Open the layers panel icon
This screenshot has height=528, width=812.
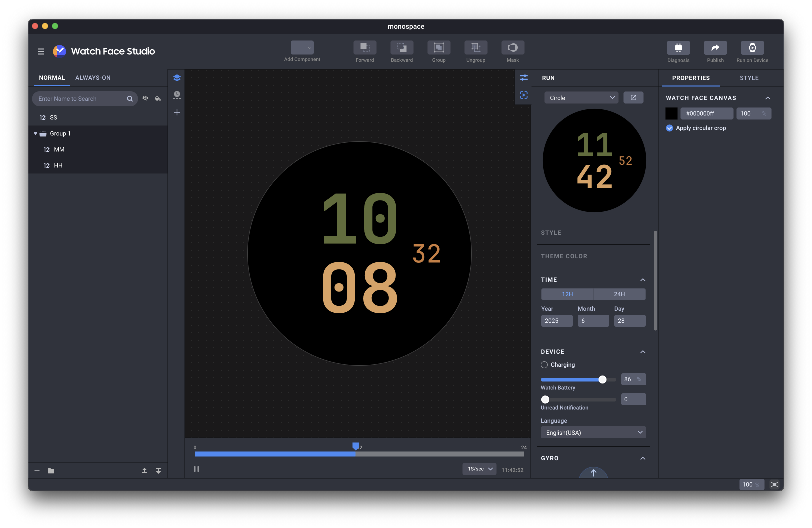(177, 78)
